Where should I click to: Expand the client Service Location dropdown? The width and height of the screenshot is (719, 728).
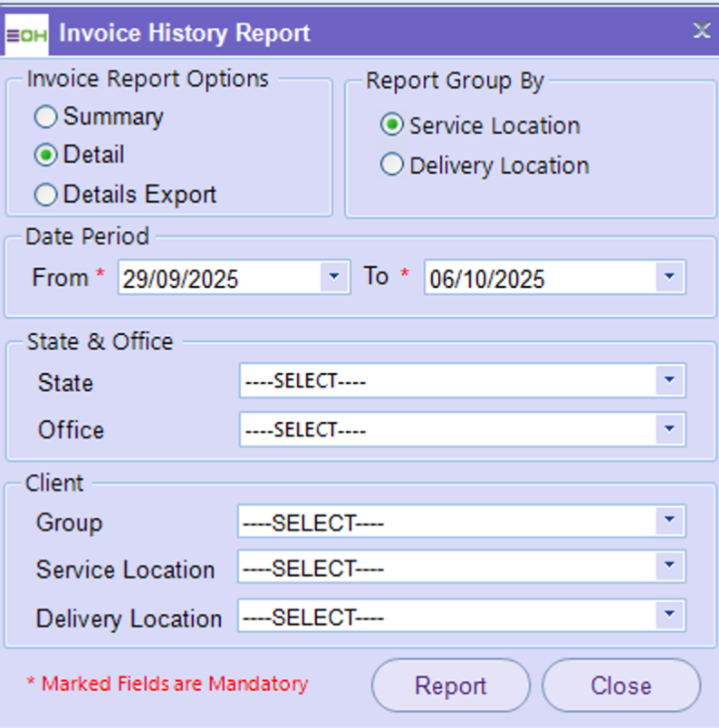pos(669,568)
